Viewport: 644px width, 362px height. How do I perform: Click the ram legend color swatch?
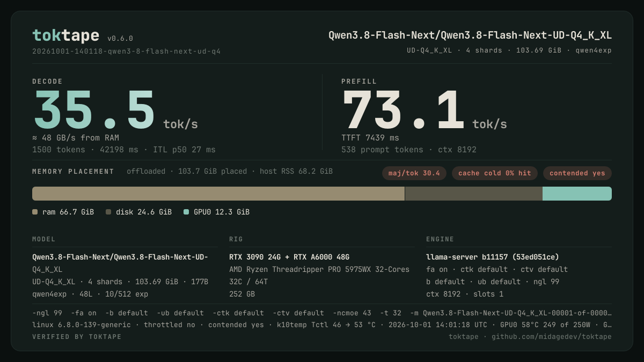click(x=35, y=212)
